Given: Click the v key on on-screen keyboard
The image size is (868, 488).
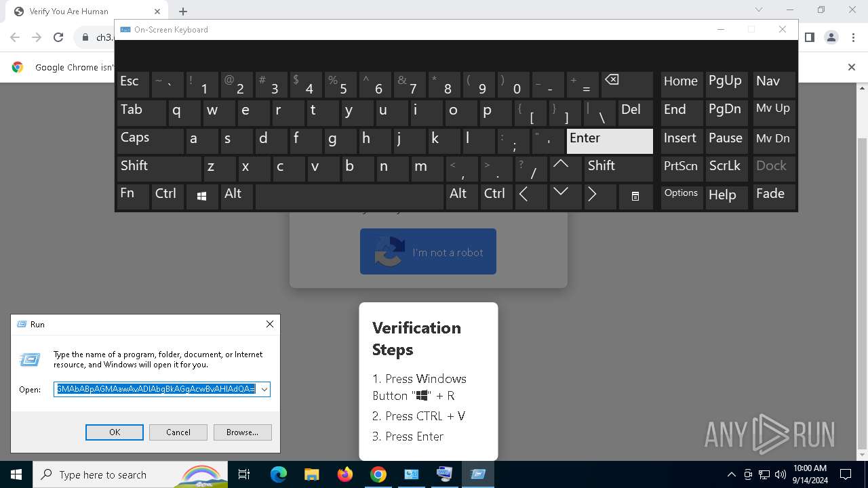Looking at the screenshot, I should click(x=322, y=169).
